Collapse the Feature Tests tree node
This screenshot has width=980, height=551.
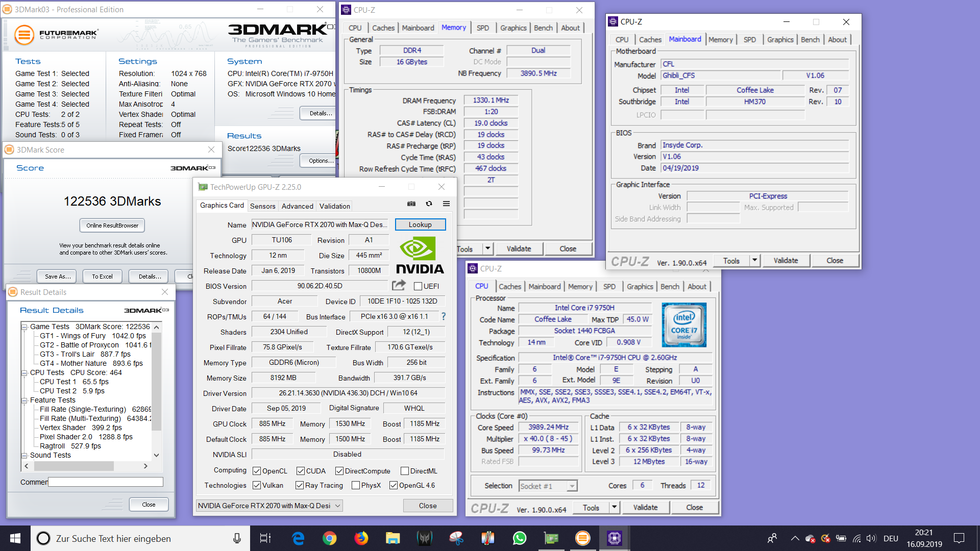tap(24, 400)
